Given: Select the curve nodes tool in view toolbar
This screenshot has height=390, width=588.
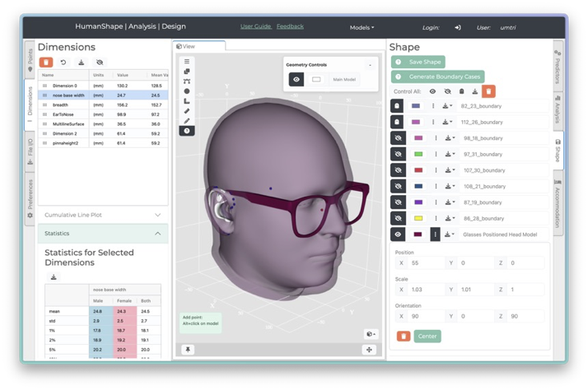Looking at the screenshot, I should click(187, 81).
